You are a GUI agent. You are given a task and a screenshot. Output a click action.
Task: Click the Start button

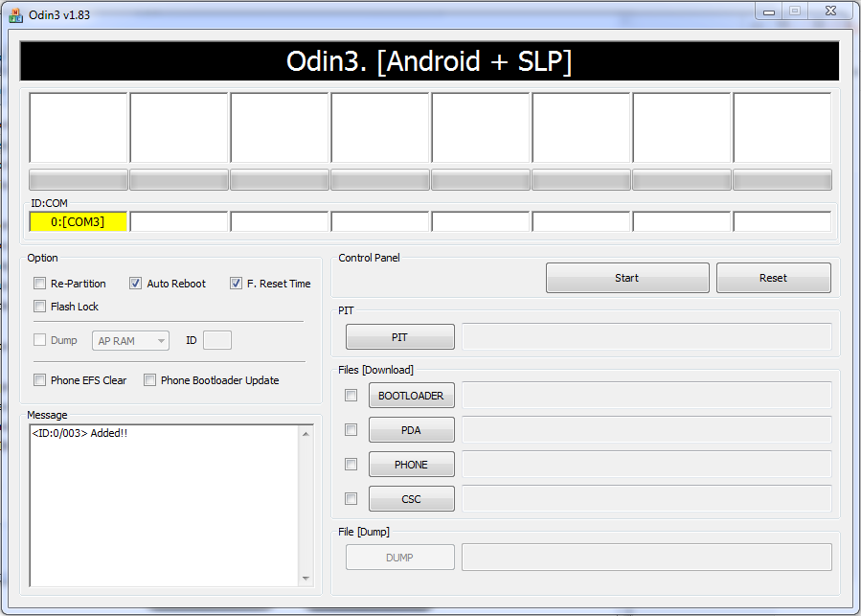pyautogui.click(x=627, y=278)
